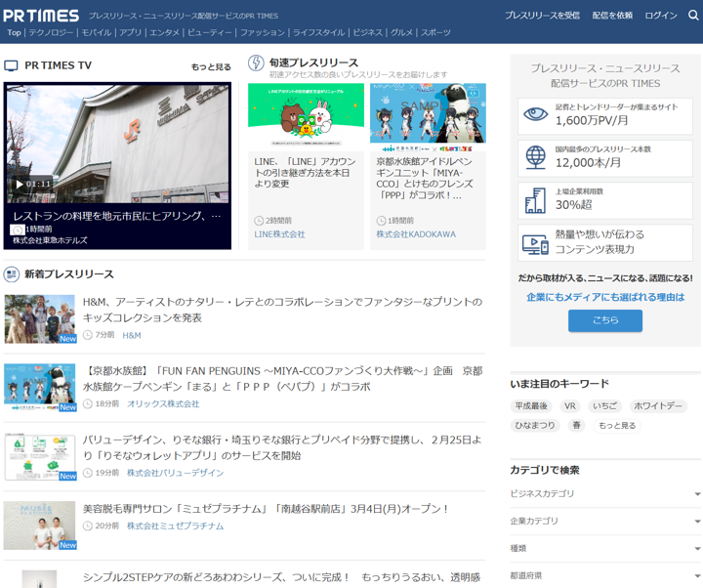The image size is (703, 588).
Task: Open LINE株式会社 company link
Action: pos(280,234)
